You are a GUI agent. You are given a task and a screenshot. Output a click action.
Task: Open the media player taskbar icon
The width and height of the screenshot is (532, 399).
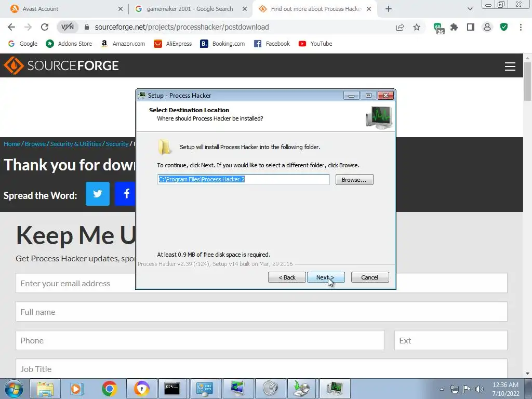click(x=77, y=389)
